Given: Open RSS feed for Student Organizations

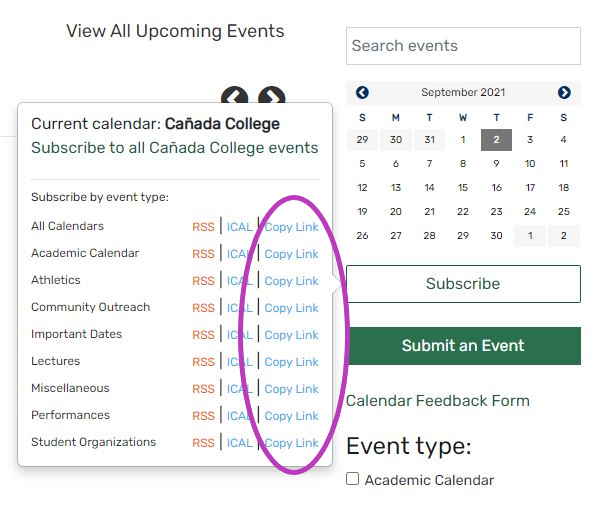Looking at the screenshot, I should point(203,443).
